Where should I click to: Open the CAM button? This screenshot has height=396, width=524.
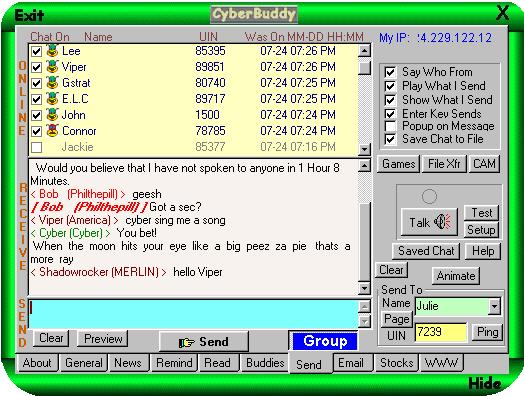coord(484,164)
